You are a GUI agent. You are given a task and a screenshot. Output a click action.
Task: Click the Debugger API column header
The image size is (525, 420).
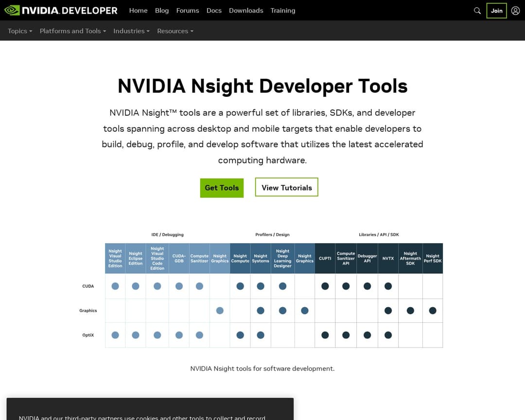pyautogui.click(x=367, y=258)
